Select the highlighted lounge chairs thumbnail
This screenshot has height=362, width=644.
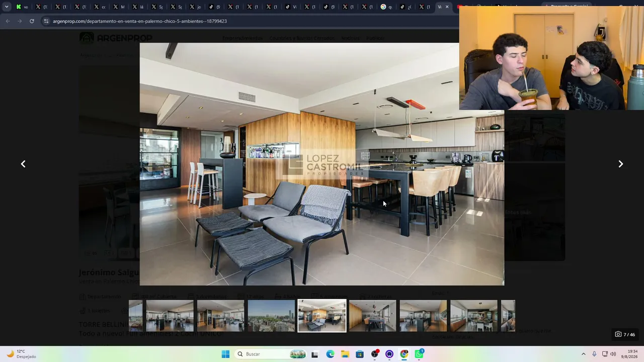pyautogui.click(x=322, y=316)
